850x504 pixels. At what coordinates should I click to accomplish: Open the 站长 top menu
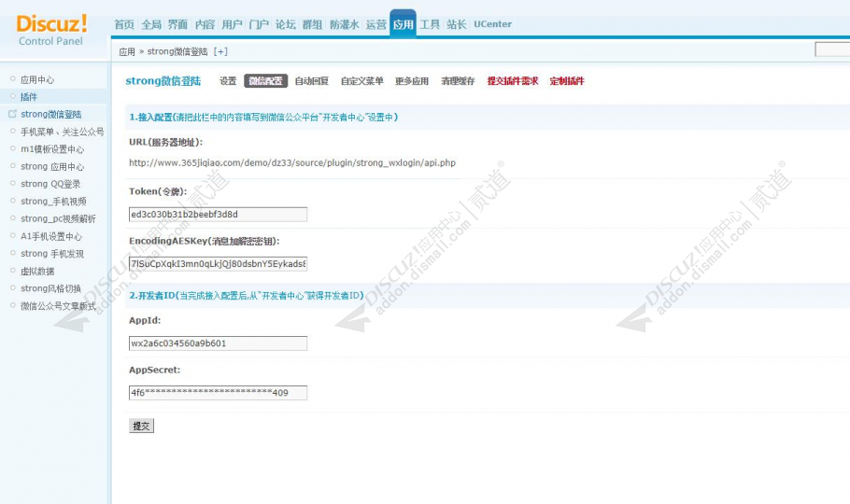point(457,24)
